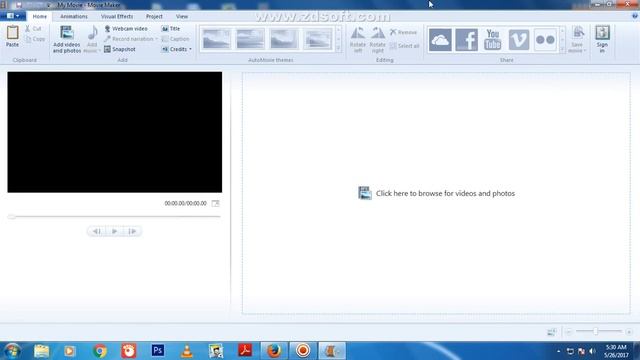View preview in full screen
Viewport: 640px width, 360px height.
(216, 203)
